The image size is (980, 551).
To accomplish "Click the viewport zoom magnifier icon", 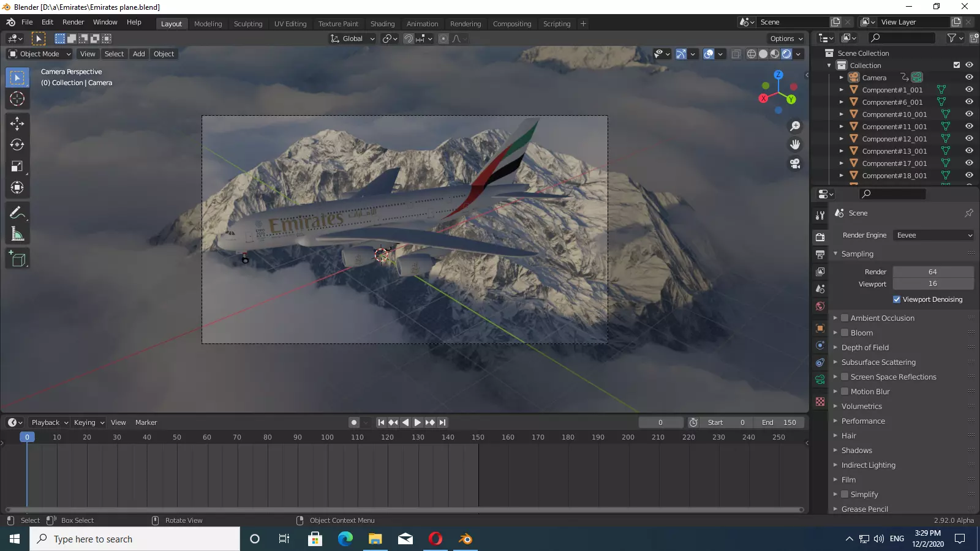I will [x=795, y=126].
